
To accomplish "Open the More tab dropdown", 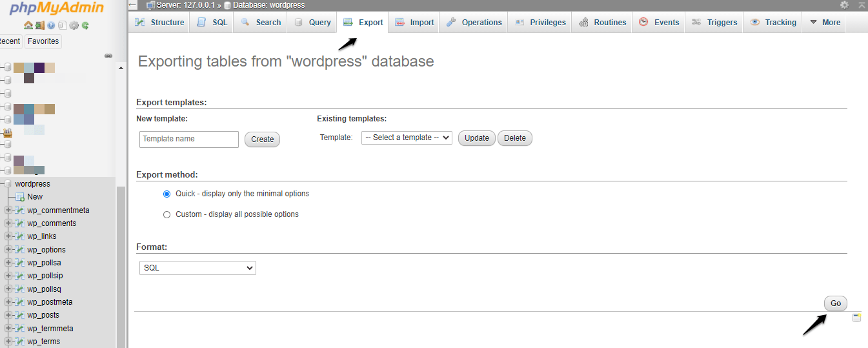I will (825, 22).
